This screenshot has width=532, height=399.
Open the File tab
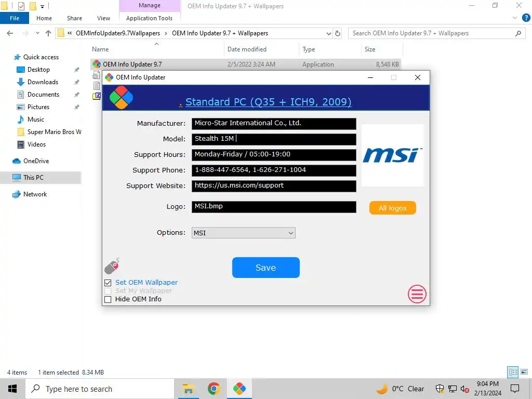click(x=14, y=18)
